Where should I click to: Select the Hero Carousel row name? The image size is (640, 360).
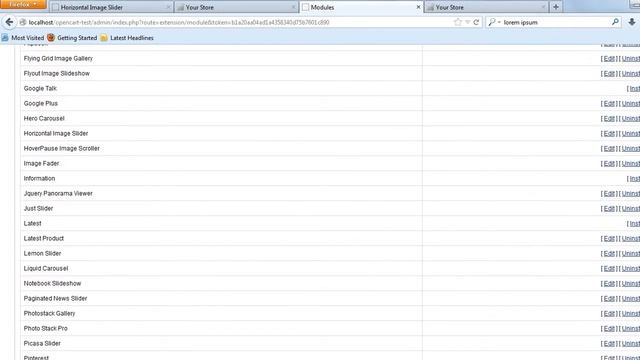[x=44, y=119]
